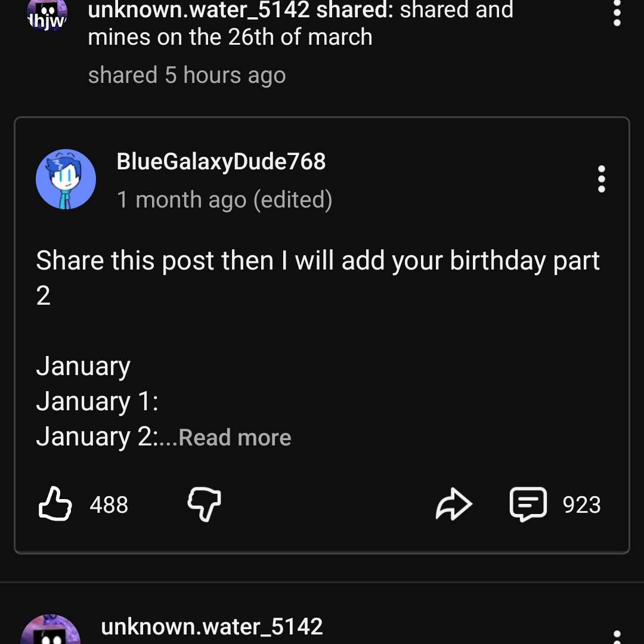Image resolution: width=644 pixels, height=644 pixels.
Task: Open the 'Share this post' text body
Action: point(318,278)
